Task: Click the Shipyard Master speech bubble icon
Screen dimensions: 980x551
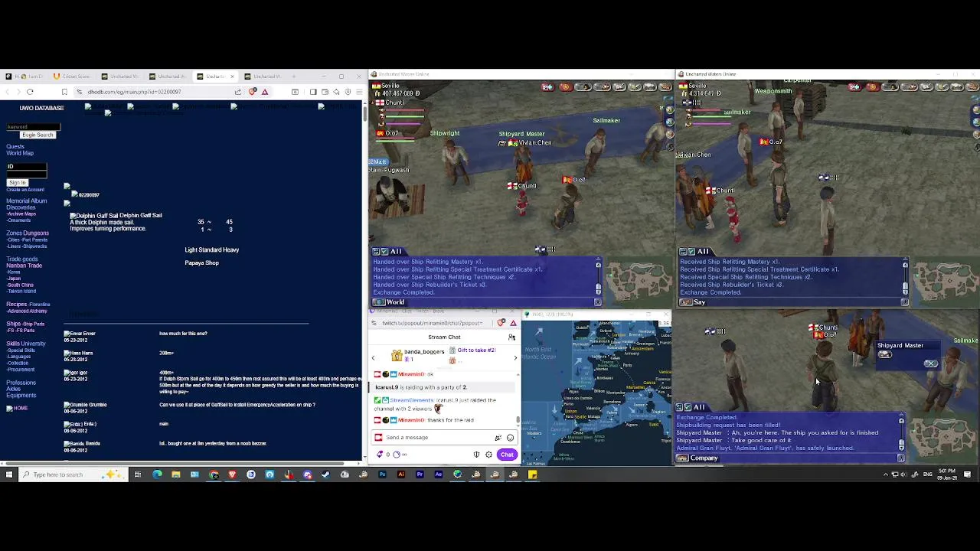Action: [x=885, y=354]
